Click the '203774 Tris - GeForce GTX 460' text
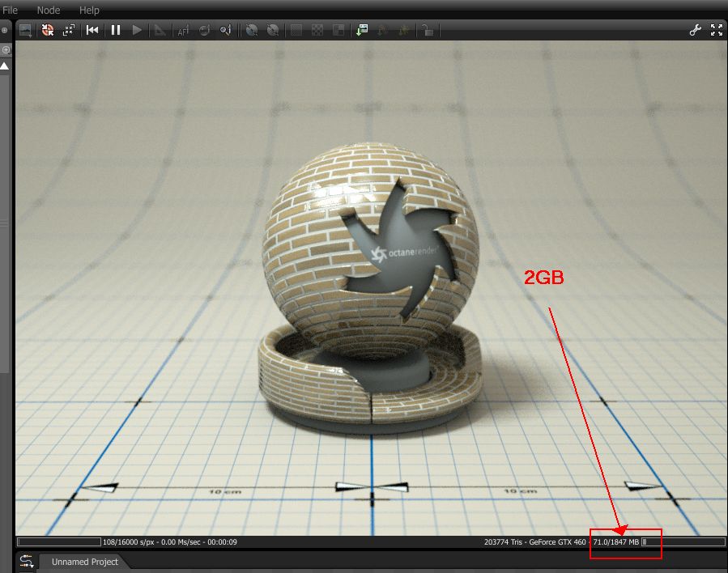The height and width of the screenshot is (573, 728). point(534,542)
